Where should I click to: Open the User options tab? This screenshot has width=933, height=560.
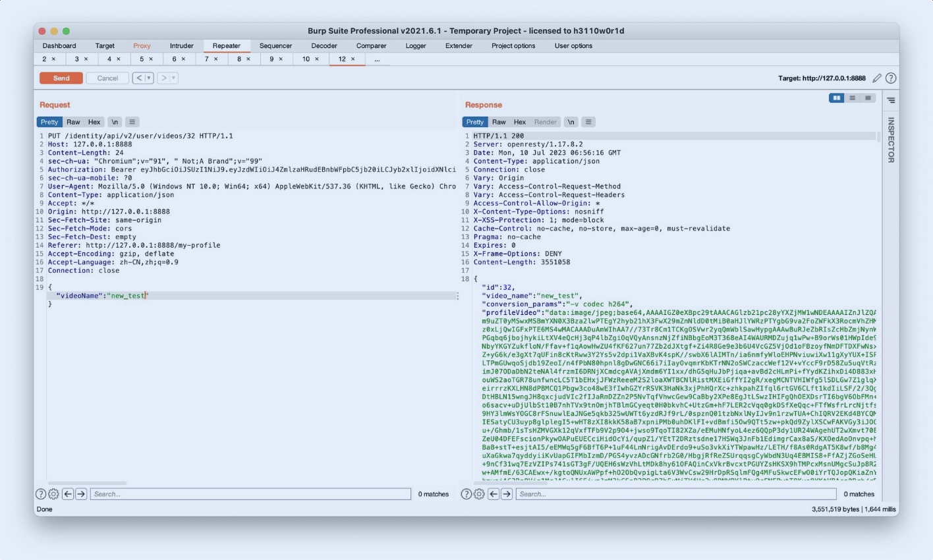(x=573, y=46)
